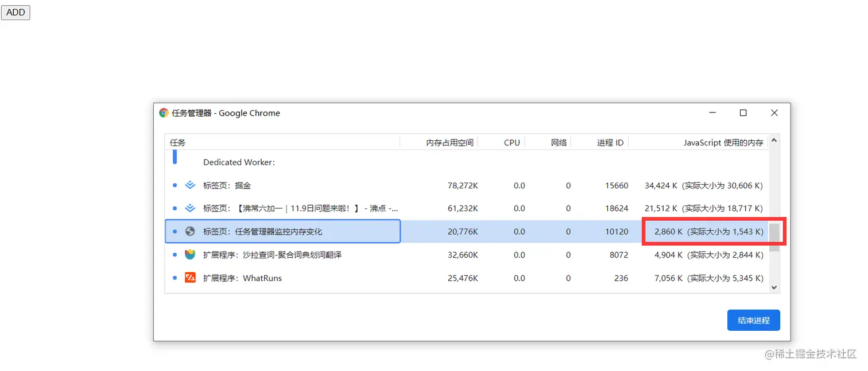Sort by the 内存占用空间 column header

pyautogui.click(x=439, y=142)
